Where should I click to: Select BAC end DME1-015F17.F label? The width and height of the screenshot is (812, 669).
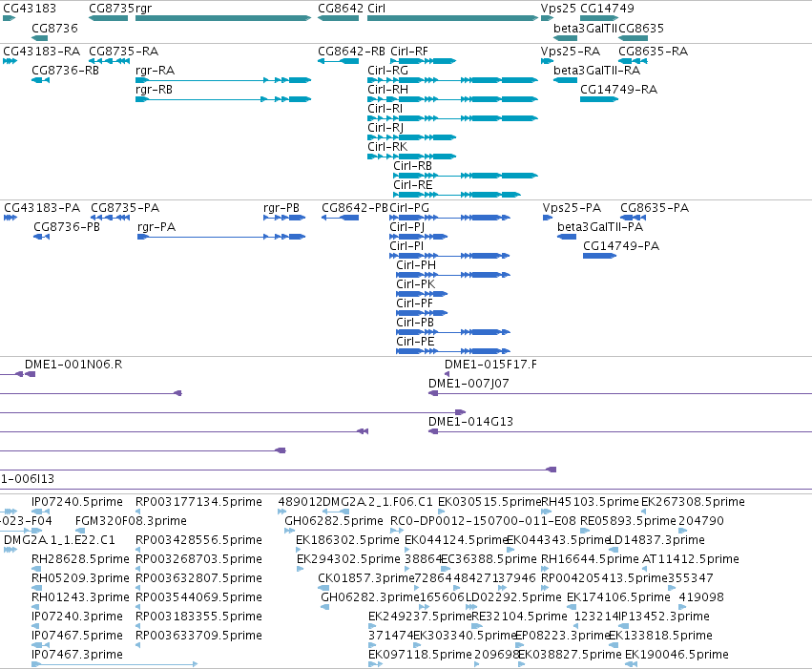click(491, 366)
